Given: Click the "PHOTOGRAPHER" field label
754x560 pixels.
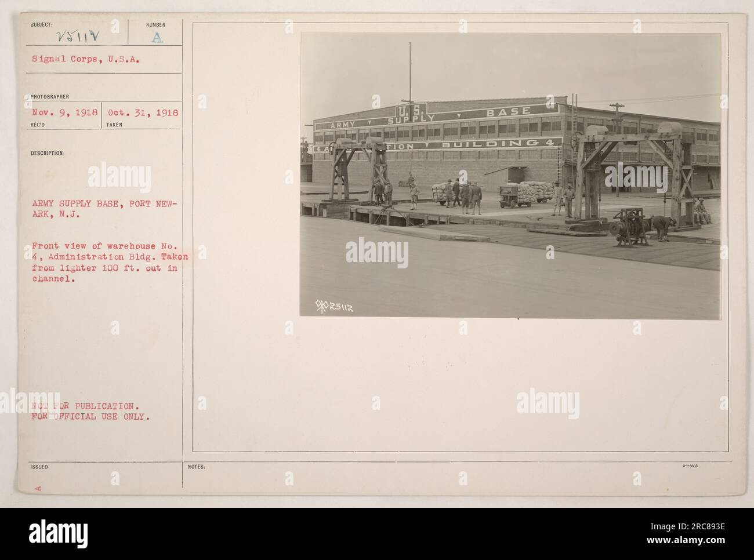Looking at the screenshot, I should point(51,97).
